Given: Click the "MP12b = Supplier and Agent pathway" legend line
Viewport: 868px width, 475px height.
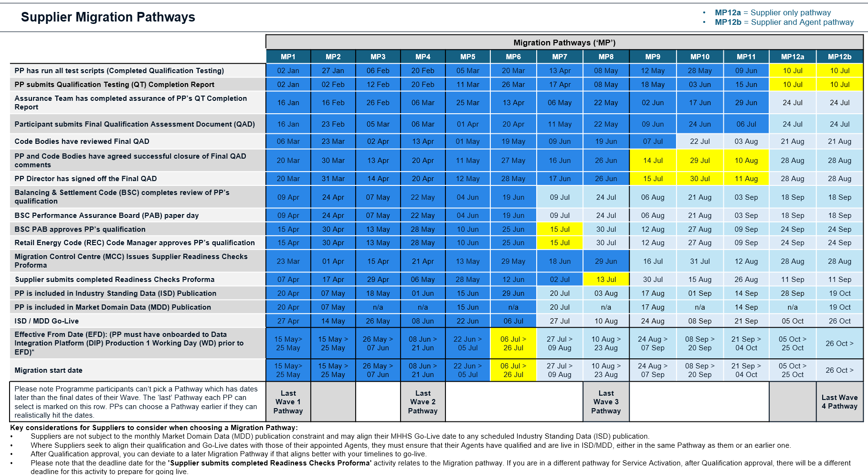Looking at the screenshot, I should tap(784, 22).
